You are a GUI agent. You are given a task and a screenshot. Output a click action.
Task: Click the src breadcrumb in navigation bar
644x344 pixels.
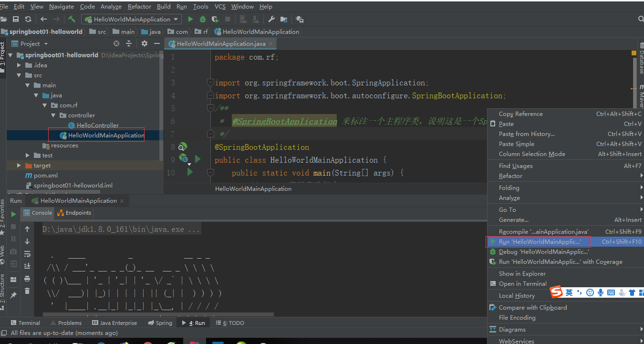[x=97, y=32]
